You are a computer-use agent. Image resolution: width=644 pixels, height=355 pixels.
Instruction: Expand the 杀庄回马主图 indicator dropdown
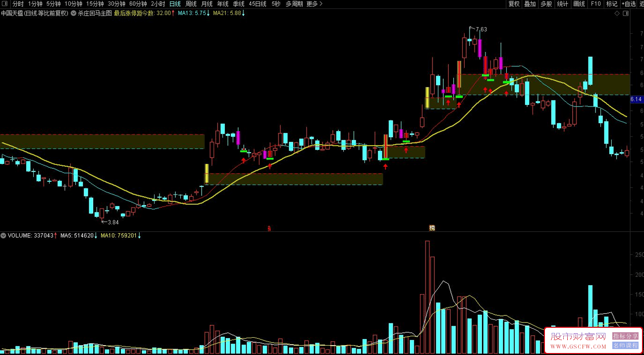[x=74, y=13]
